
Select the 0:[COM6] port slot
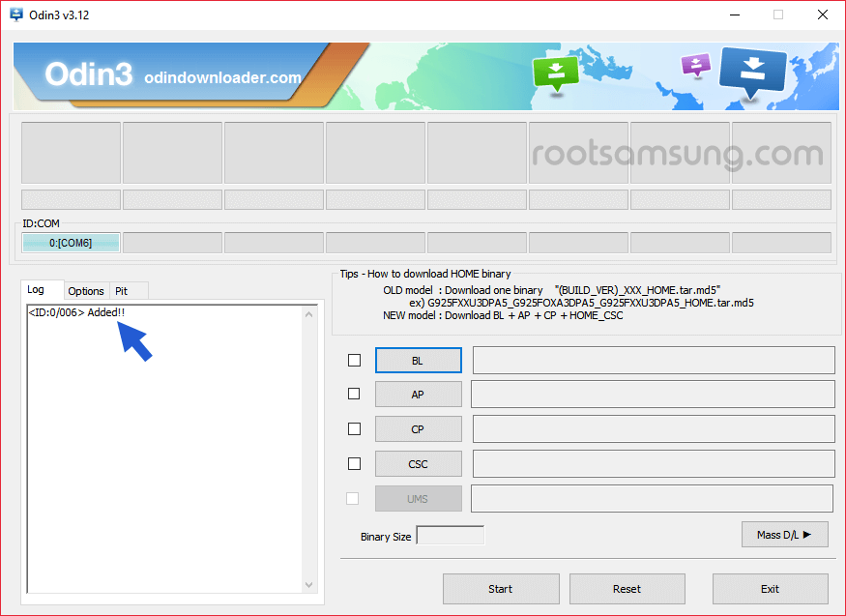click(71, 243)
